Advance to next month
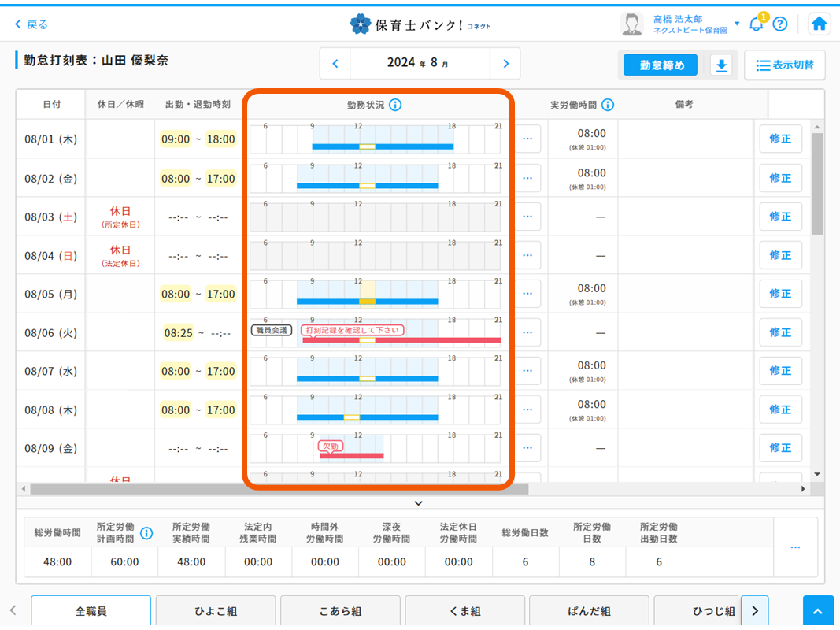 click(x=505, y=64)
